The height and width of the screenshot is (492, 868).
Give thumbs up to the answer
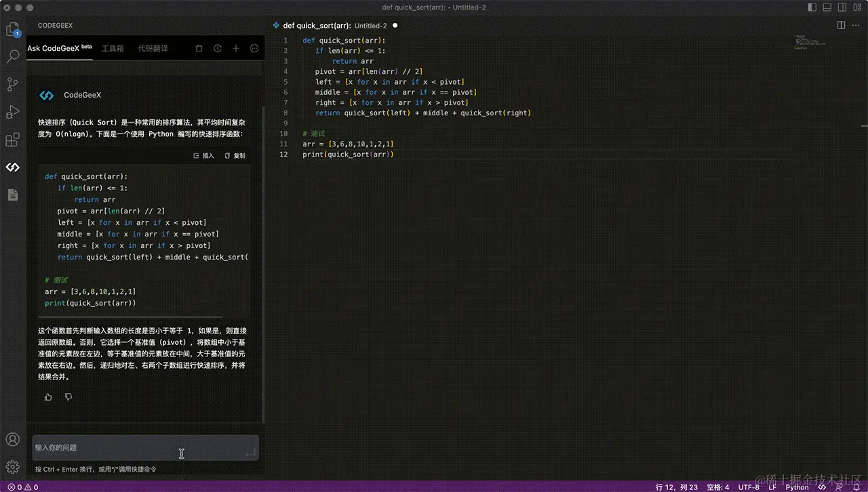[48, 397]
